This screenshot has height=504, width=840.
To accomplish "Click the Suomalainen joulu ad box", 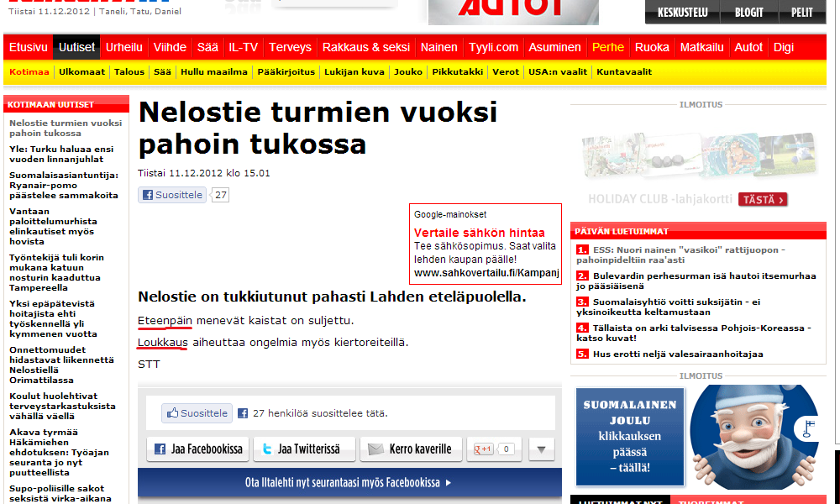I will (630, 437).
